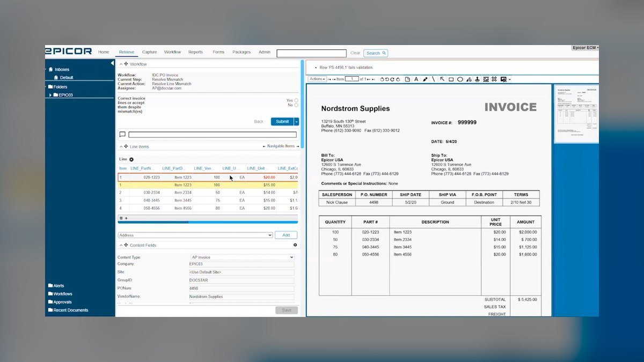This screenshot has width=644, height=362.
Task: Click the top search input field
Action: click(311, 53)
